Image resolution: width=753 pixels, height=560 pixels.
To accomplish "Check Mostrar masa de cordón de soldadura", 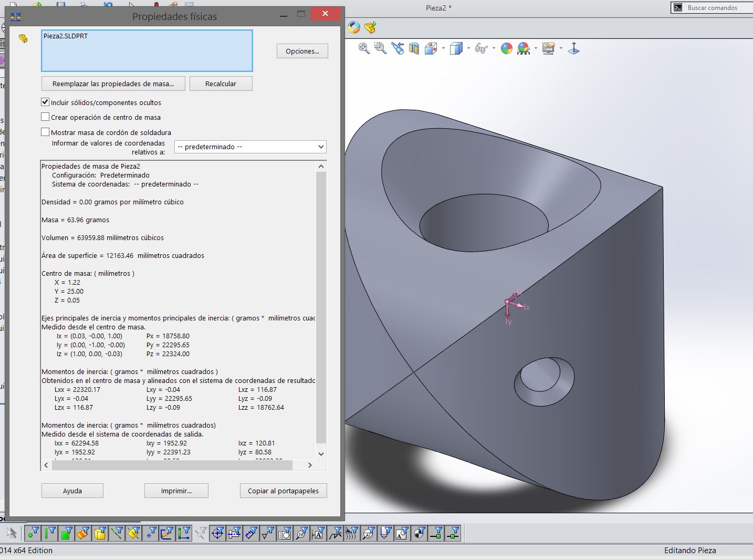I will tap(45, 132).
